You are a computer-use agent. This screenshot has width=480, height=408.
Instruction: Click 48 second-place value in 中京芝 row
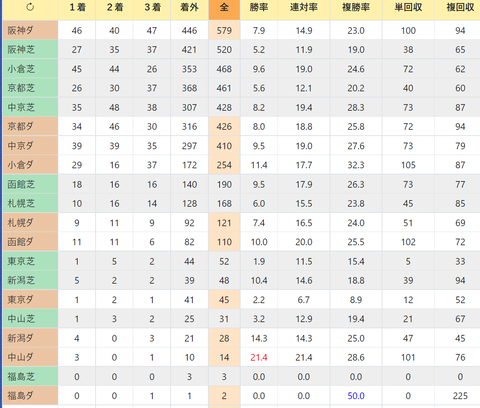click(x=114, y=107)
